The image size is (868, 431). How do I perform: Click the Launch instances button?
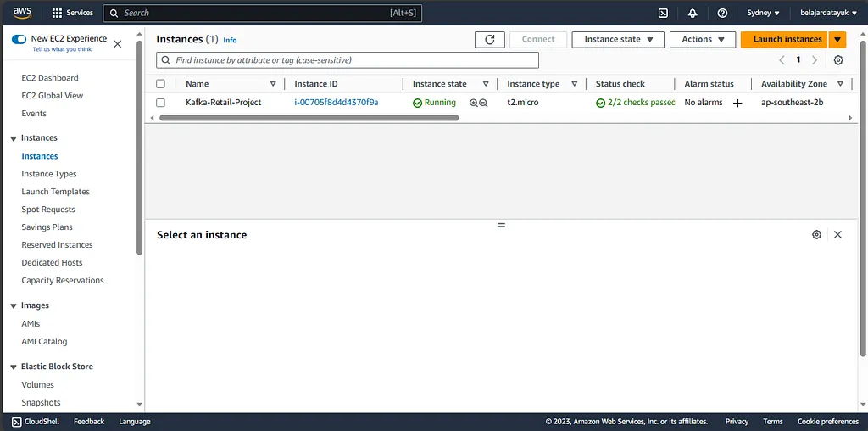(784, 39)
